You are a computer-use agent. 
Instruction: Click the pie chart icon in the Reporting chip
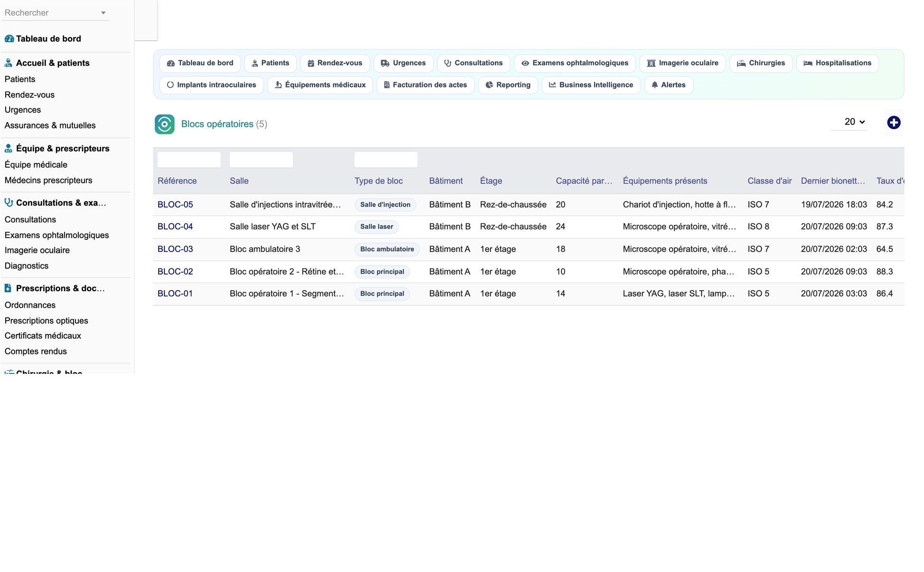click(x=489, y=85)
